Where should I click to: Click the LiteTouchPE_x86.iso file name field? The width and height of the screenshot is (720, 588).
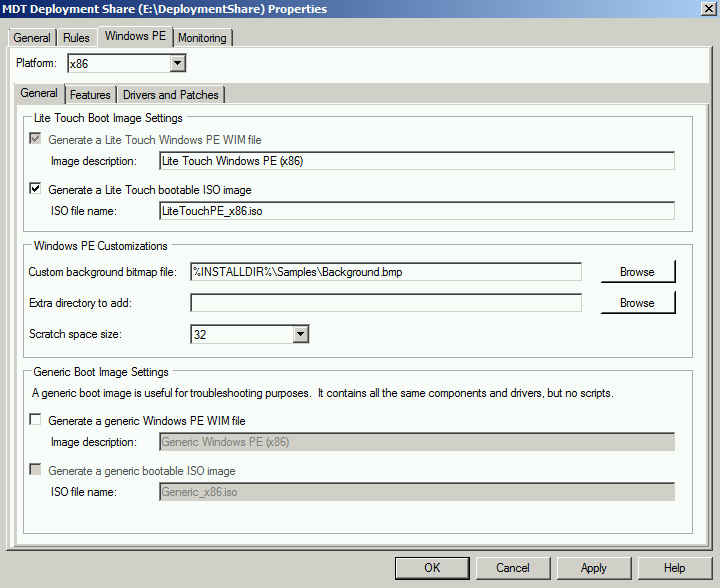tap(416, 211)
